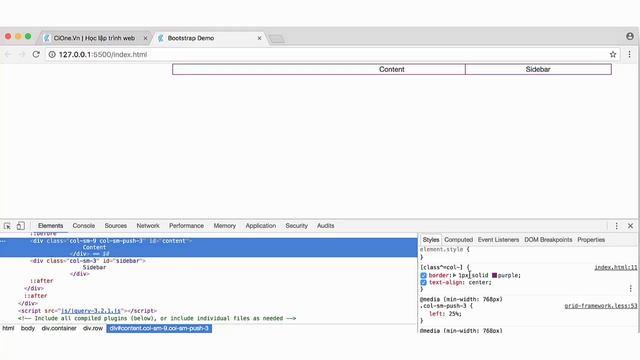Go forward using the browser forward arrow
Image resolution: width=640 pixels, height=360 pixels.
click(x=22, y=54)
